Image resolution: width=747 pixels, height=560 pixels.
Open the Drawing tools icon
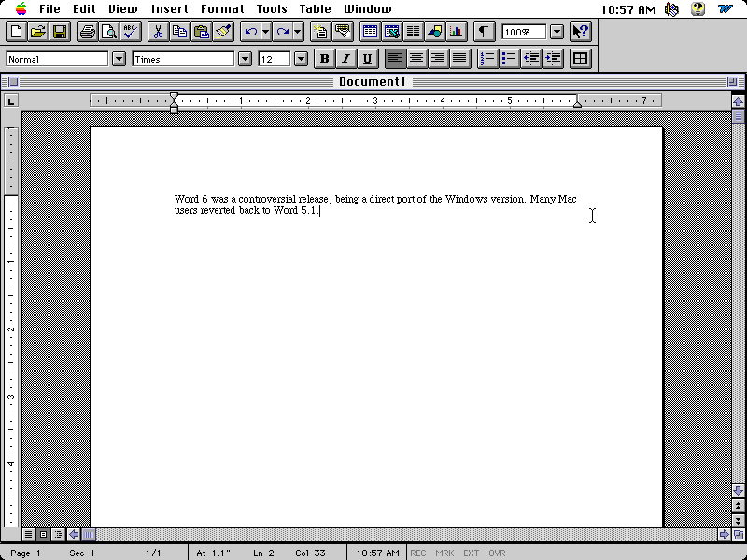[435, 32]
